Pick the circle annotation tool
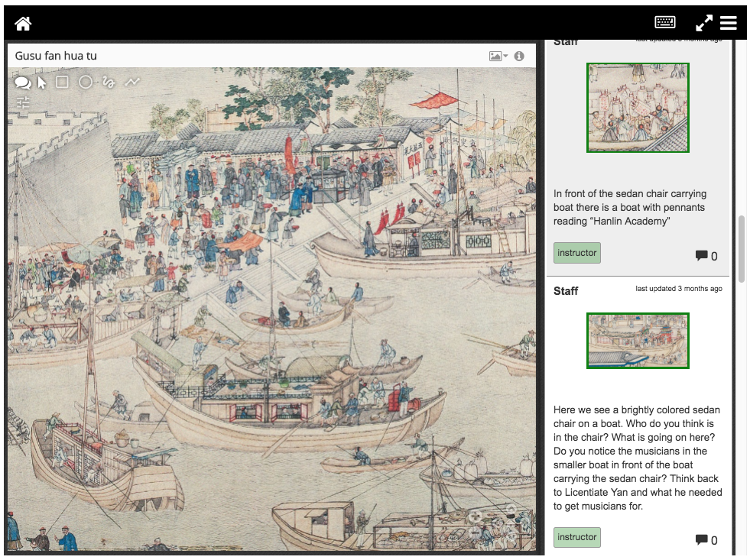The image size is (750, 560). [x=86, y=83]
